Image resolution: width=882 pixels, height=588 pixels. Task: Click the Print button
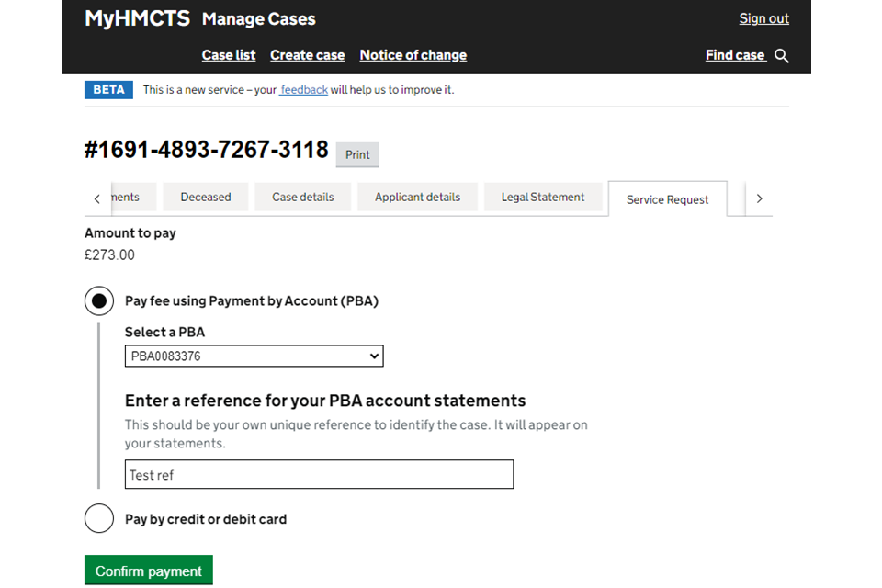357,154
